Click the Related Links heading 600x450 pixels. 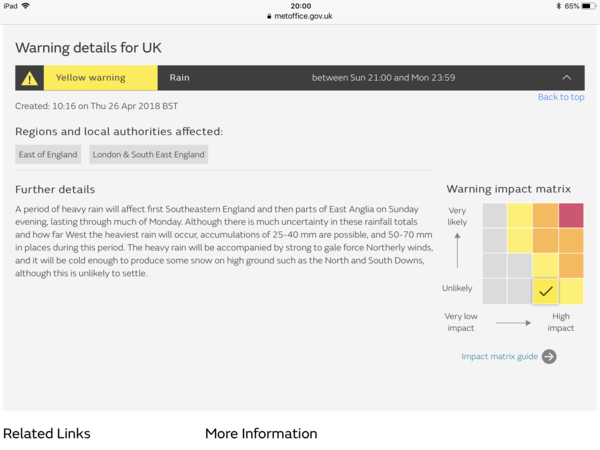click(x=47, y=434)
